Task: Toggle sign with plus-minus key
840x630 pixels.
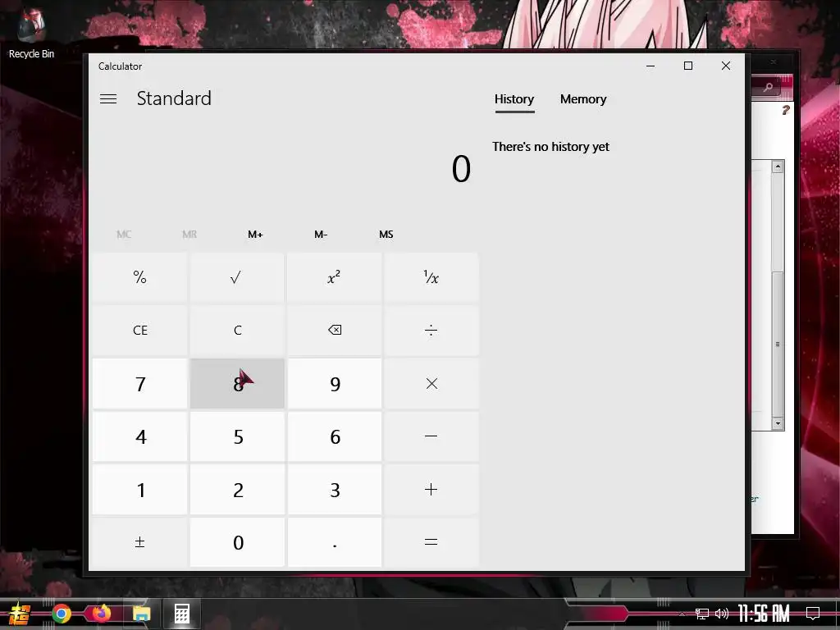Action: [139, 542]
